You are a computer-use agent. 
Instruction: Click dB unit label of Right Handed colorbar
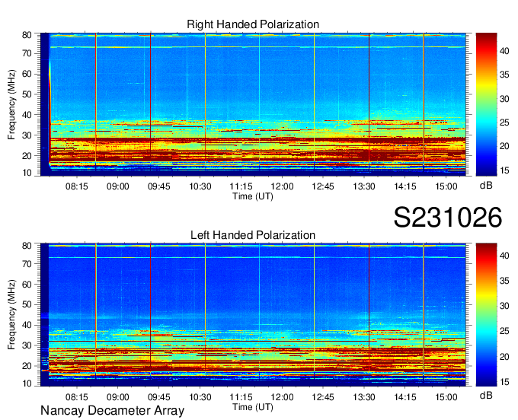click(x=486, y=185)
